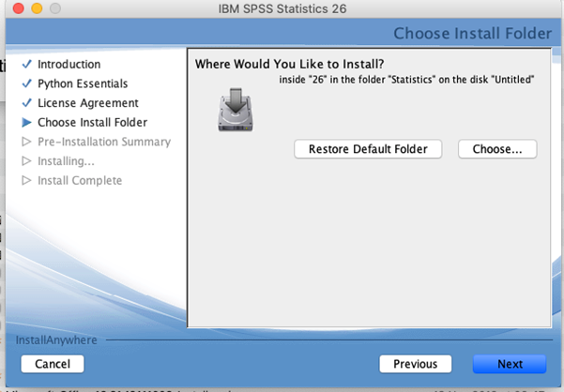
Task: Go back with the Previous button
Action: 416,364
